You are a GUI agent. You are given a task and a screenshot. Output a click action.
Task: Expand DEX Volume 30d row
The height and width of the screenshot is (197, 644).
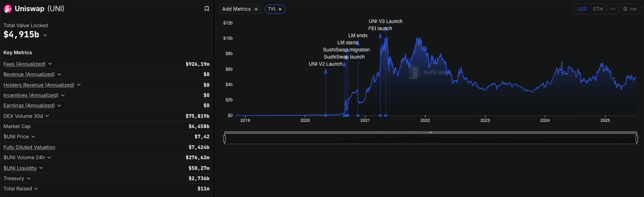47,116
